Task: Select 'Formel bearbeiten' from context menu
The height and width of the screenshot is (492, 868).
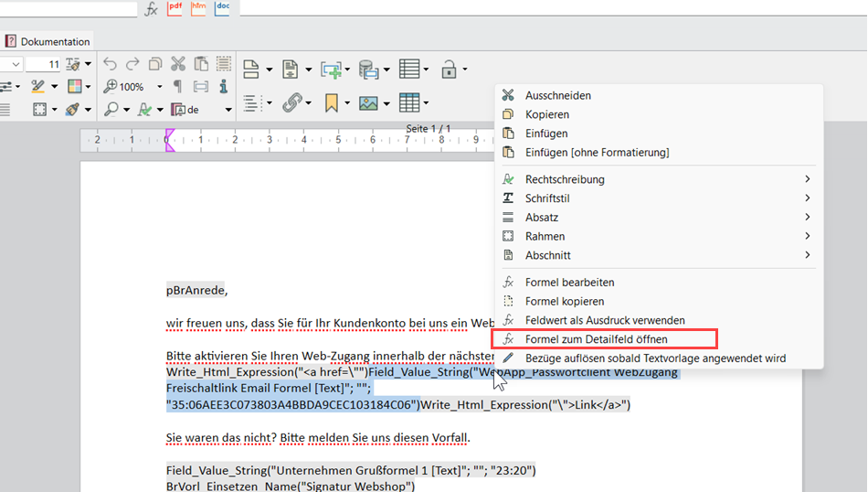Action: 569,283
